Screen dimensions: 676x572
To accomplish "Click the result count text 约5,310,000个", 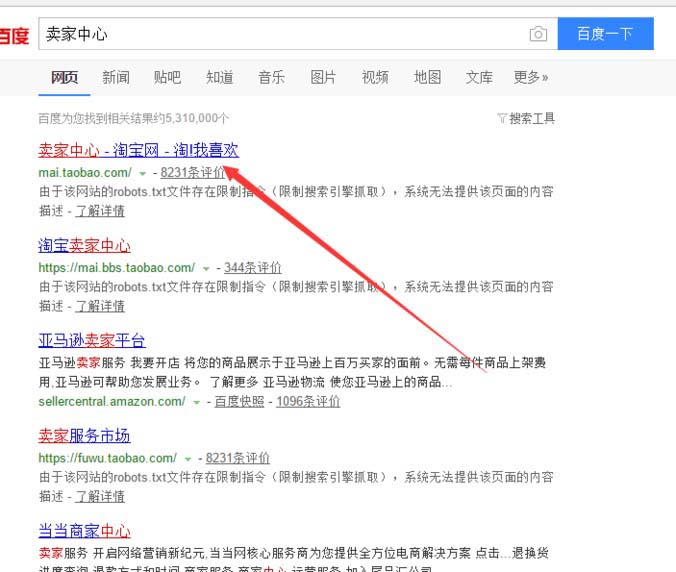I will pyautogui.click(x=192, y=118).
